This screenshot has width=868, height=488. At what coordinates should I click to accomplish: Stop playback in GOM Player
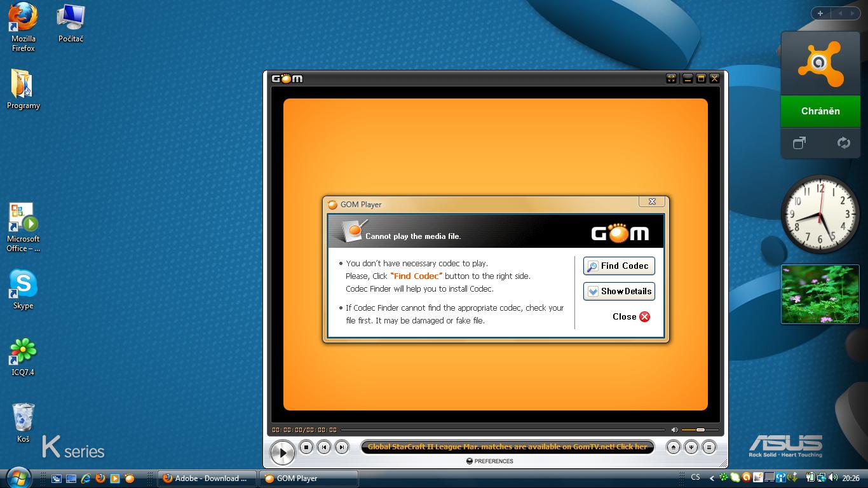[306, 447]
